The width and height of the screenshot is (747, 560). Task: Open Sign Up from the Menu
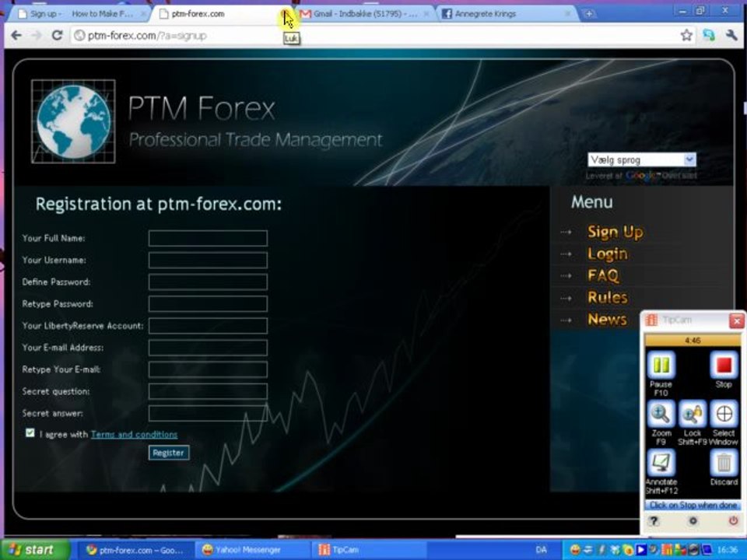pos(615,232)
